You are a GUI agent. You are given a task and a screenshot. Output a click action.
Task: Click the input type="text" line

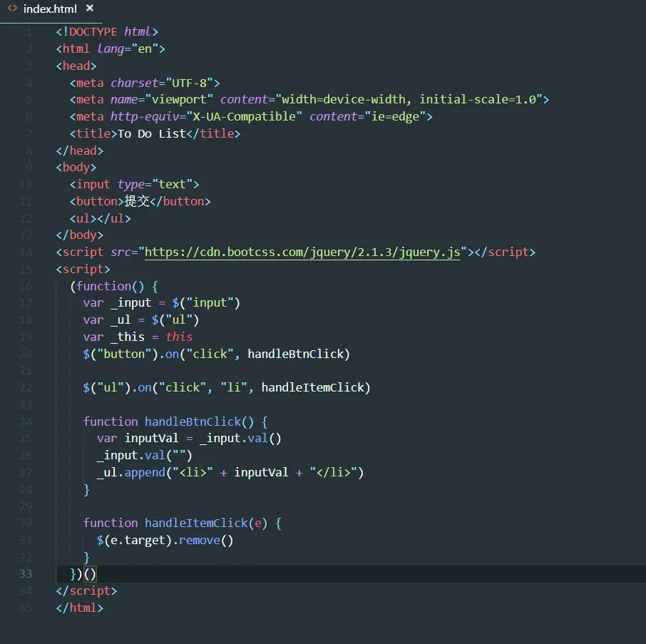[x=134, y=184]
